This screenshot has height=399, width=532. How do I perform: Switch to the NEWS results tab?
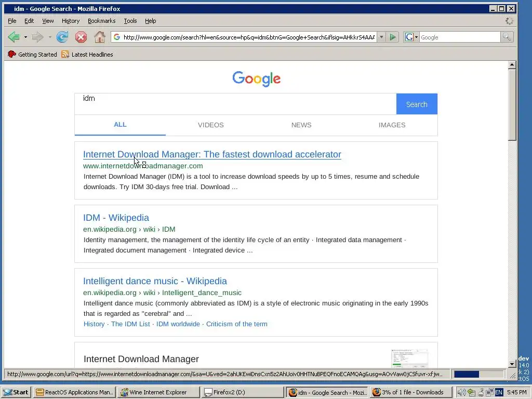(x=301, y=125)
